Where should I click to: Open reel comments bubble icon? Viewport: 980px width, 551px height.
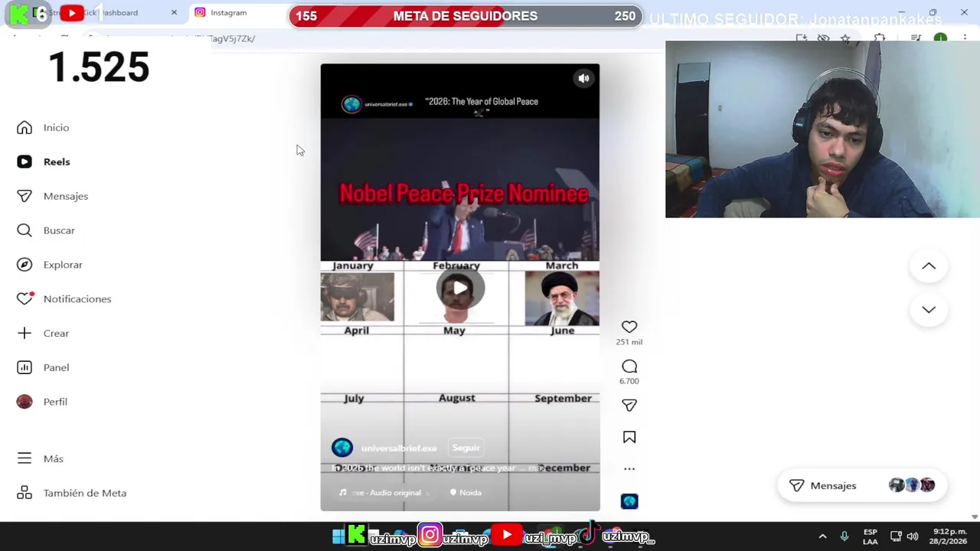coord(629,367)
